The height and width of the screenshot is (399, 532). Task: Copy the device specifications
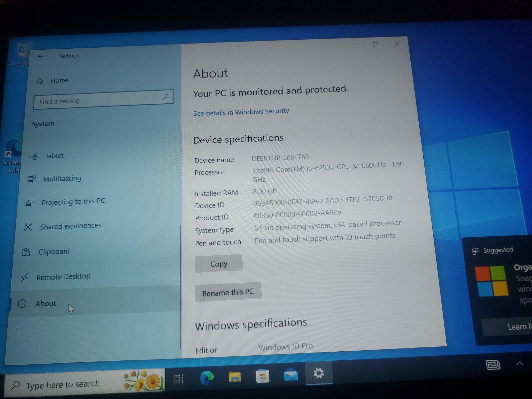click(x=219, y=264)
